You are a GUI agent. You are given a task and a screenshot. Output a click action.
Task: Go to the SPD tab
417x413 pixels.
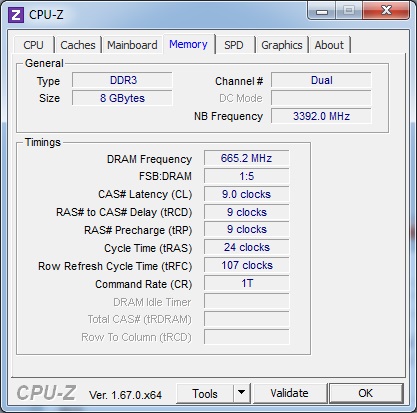point(234,45)
